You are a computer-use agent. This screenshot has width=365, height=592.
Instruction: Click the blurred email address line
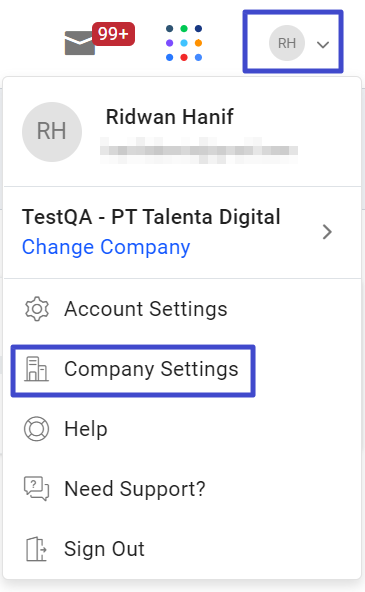199,150
